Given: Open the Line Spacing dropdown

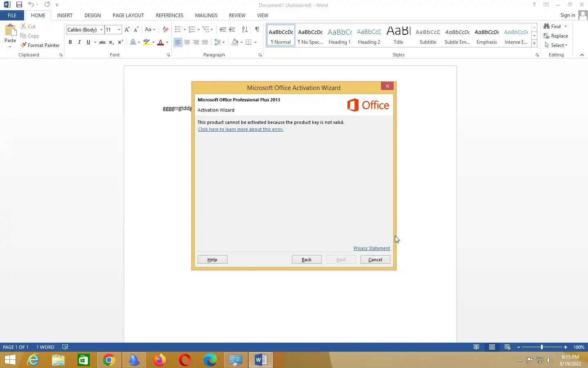Looking at the screenshot, I should (219, 42).
